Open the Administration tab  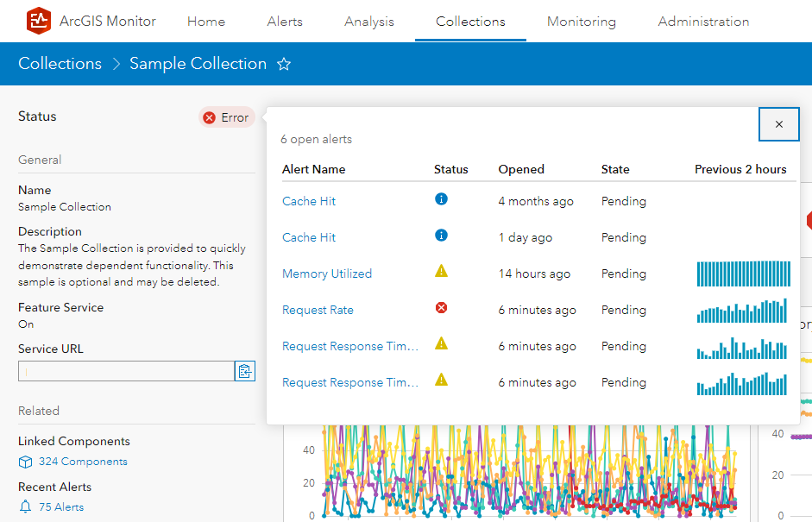[703, 22]
